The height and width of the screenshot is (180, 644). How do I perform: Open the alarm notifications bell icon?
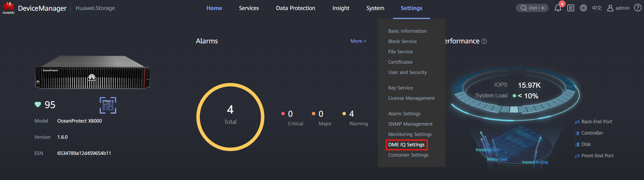tap(558, 8)
